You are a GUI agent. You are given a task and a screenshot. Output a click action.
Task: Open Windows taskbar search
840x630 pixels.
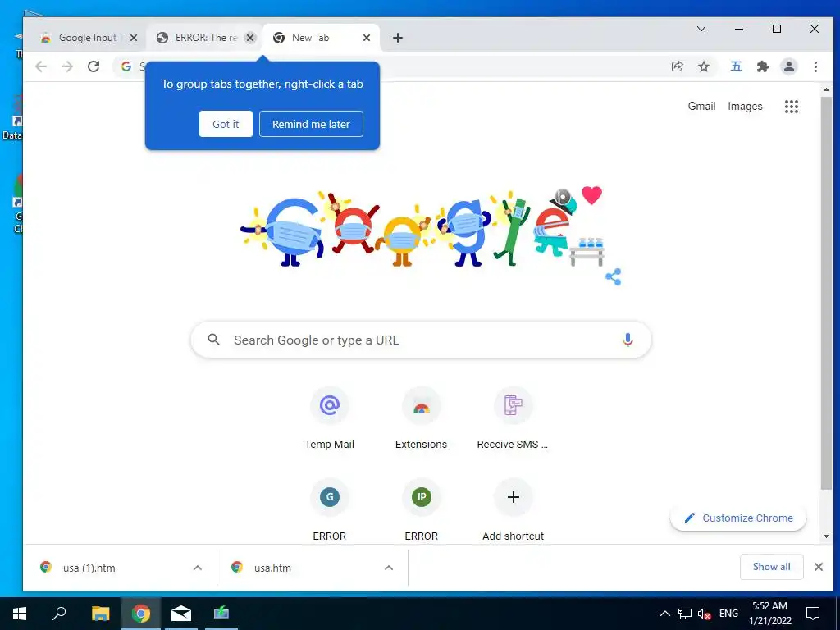[59, 614]
